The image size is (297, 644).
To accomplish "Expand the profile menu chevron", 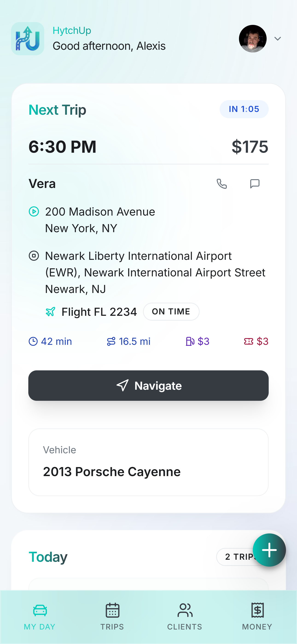I will [x=277, y=39].
